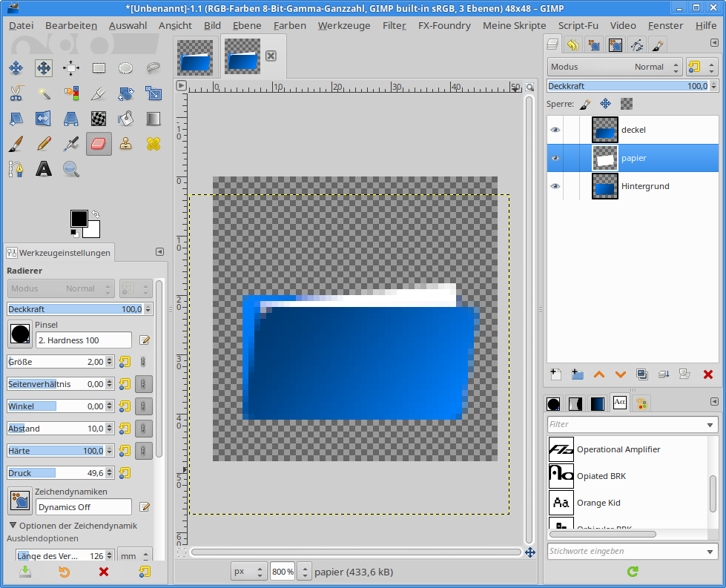726x588 pixels.
Task: Open the Filter menu
Action: coord(394,25)
